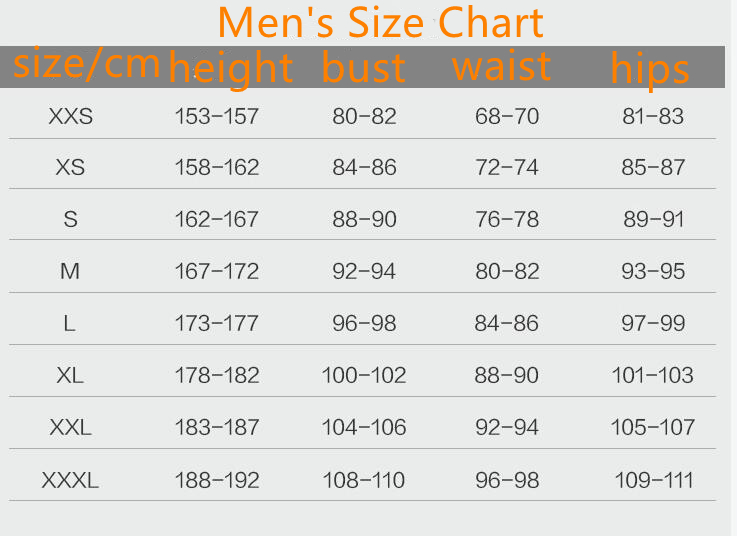
Task: Click the XS size row label
Action: (70, 167)
